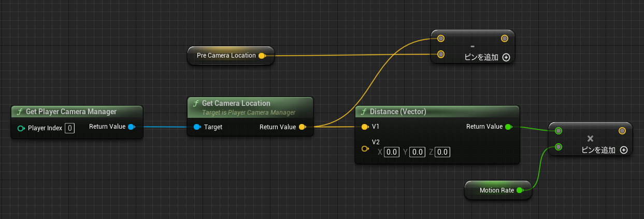Click the output pin of the multiply node
This screenshot has width=644, height=219.
coord(622,131)
